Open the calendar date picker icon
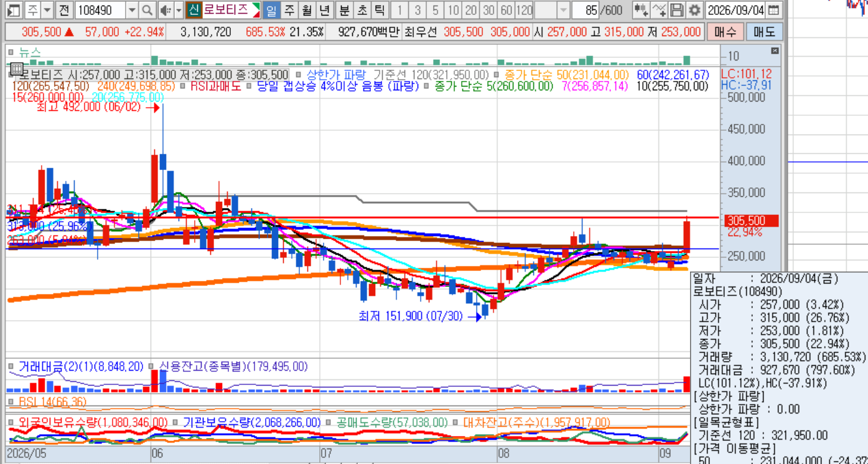Image resolution: width=868 pixels, height=464 pixels. point(773,10)
